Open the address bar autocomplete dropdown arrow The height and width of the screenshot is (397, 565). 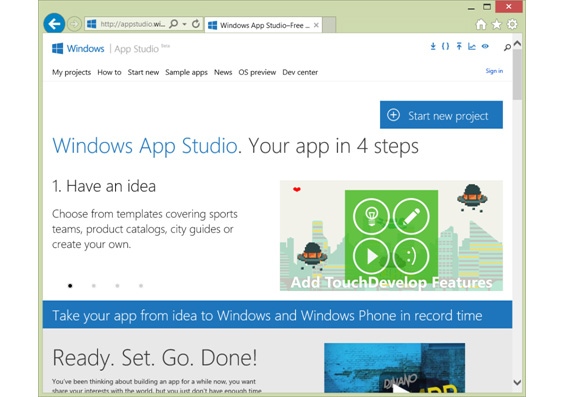point(184,24)
